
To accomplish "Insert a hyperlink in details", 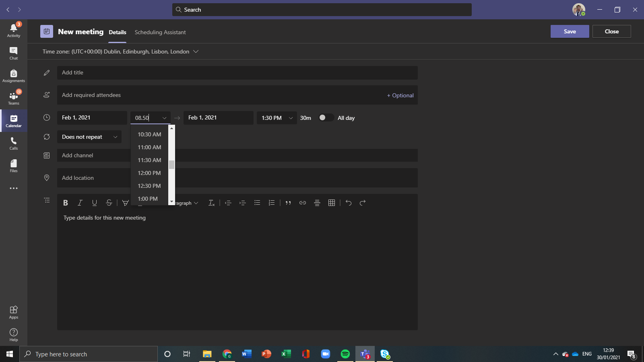I will click(x=303, y=203).
